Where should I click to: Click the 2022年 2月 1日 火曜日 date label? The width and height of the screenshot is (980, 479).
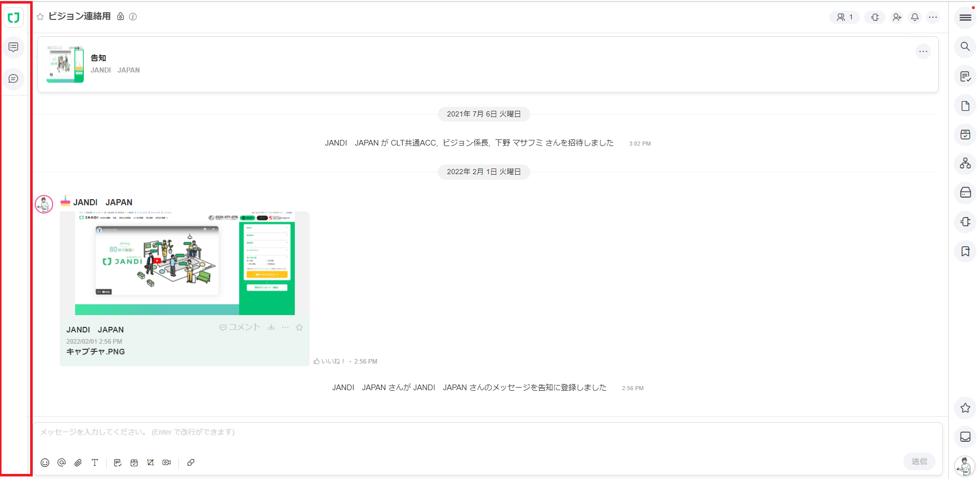[x=484, y=172]
